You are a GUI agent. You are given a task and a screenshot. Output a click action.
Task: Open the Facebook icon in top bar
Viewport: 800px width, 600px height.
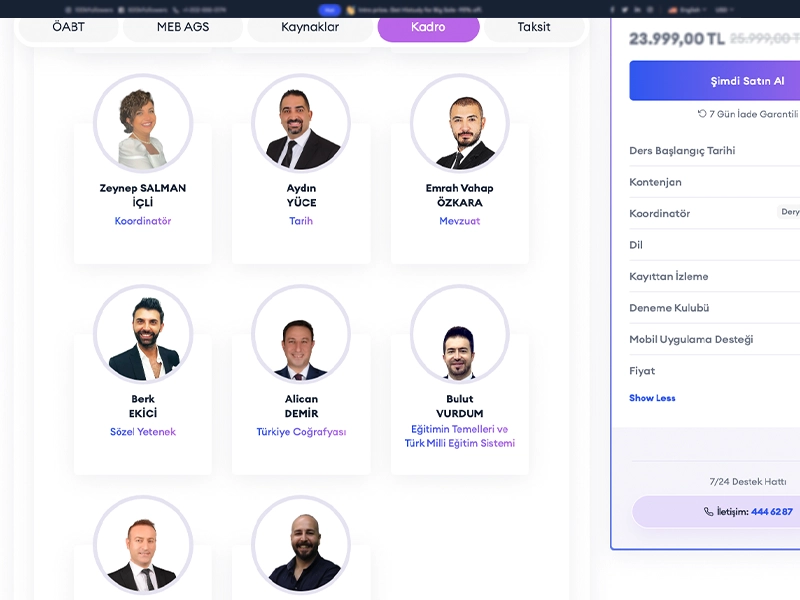tap(612, 10)
